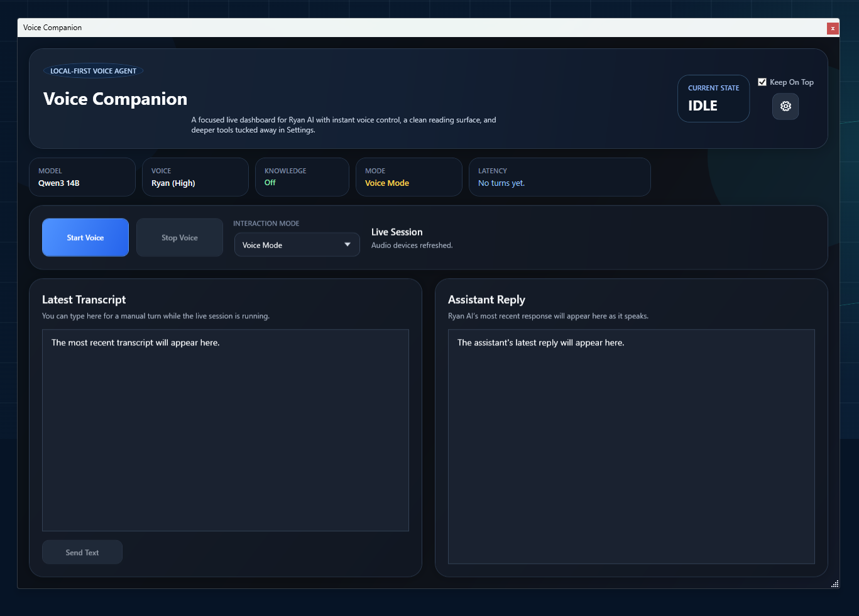Image resolution: width=859 pixels, height=616 pixels.
Task: Click the Interaction Mode label
Action: coord(266,224)
